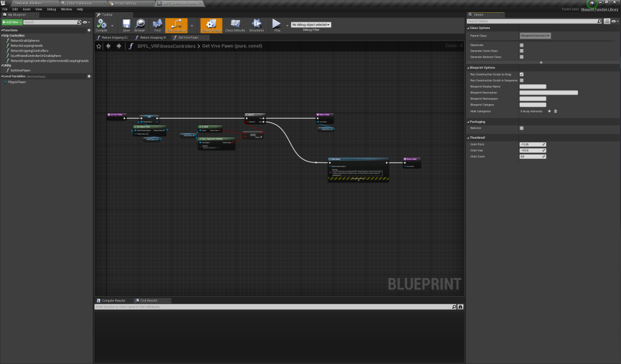Viewport: 621px width, 364px height.
Task: Open the Asset menu
Action: (27, 10)
